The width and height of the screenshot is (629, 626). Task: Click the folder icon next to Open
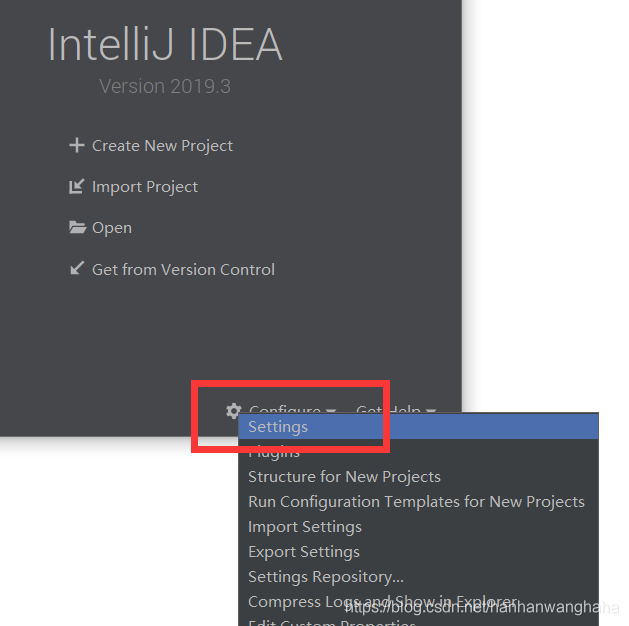77,228
